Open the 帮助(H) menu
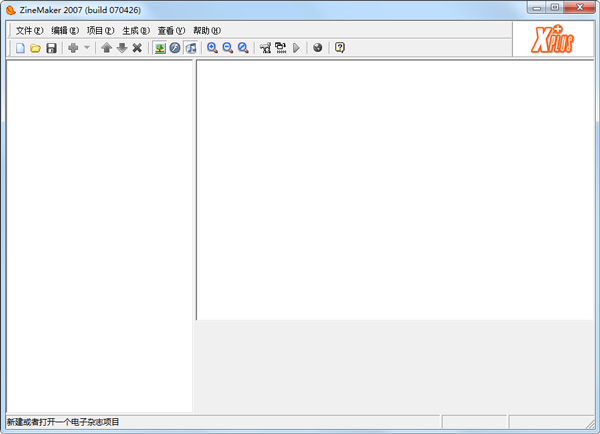Image resolution: width=600 pixels, height=434 pixels. 206,30
